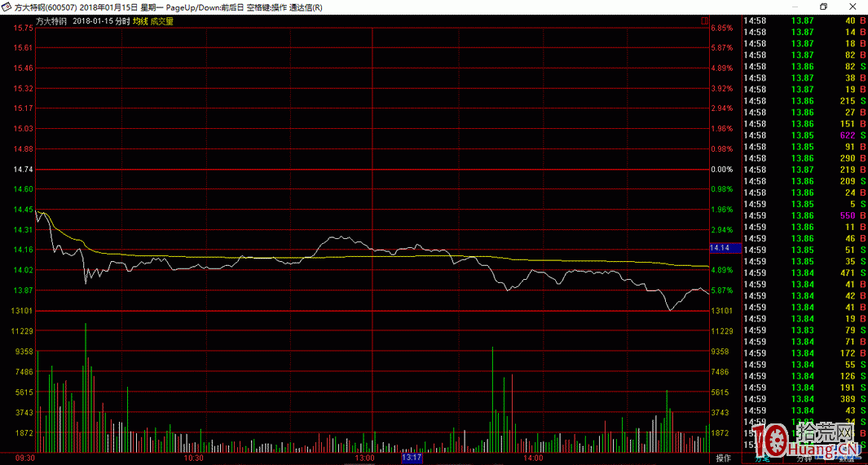868x465 pixels.
Task: Select the 13.83 trade row with volume 79
Action: [x=805, y=330]
